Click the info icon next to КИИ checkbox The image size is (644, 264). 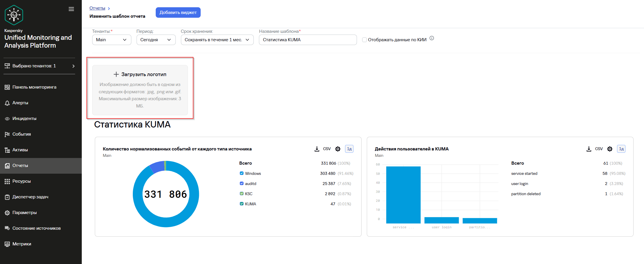(x=432, y=38)
